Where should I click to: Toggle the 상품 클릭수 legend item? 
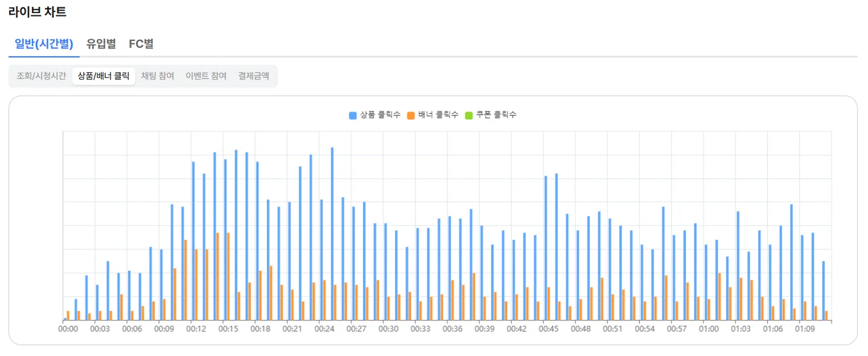coord(375,114)
